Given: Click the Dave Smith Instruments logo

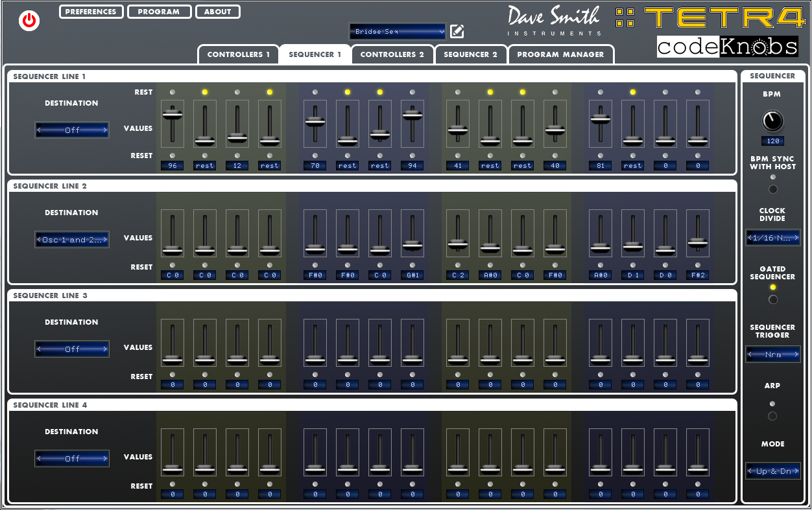Looking at the screenshot, I should coord(554,21).
